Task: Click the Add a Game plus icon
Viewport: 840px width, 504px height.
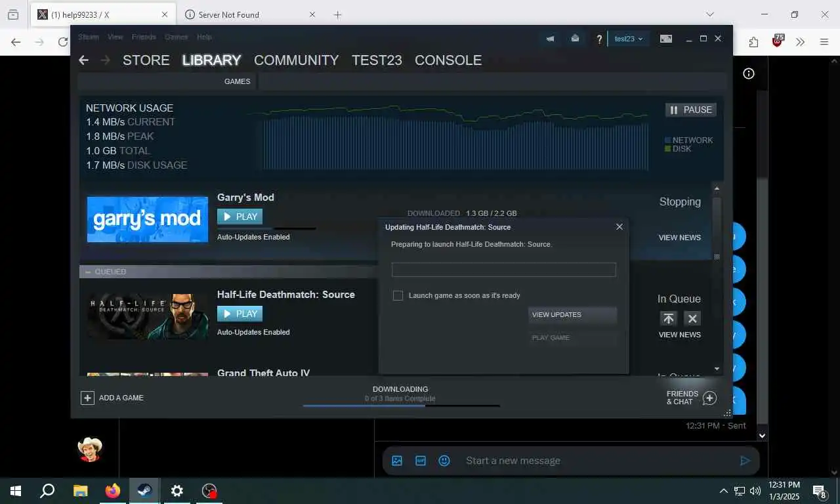Action: click(x=87, y=398)
